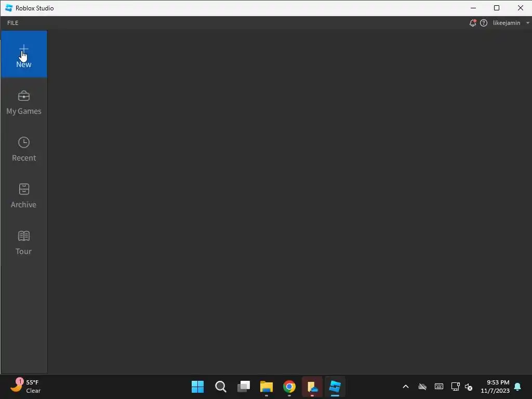Focus Roblox Studio taskbar icon
532x399 pixels.
point(335,387)
